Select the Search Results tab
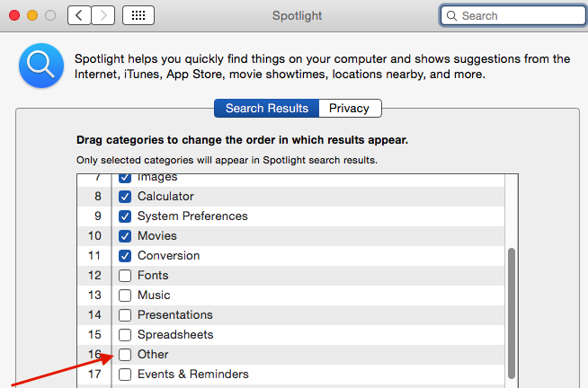This screenshot has width=588, height=388. 267,109
